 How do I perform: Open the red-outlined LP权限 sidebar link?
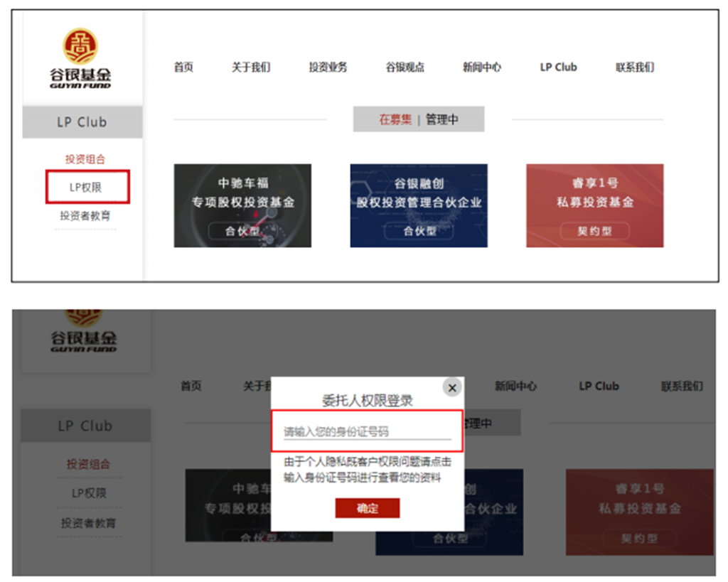tap(87, 188)
